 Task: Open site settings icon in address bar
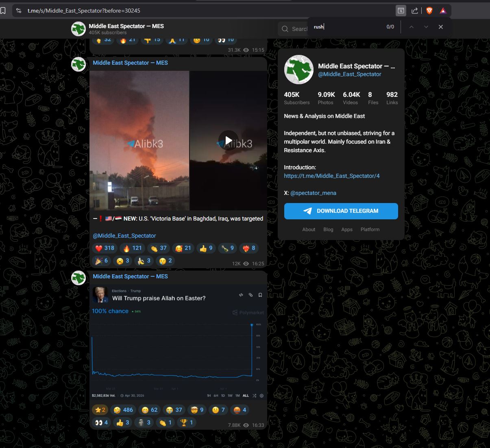coord(19,11)
